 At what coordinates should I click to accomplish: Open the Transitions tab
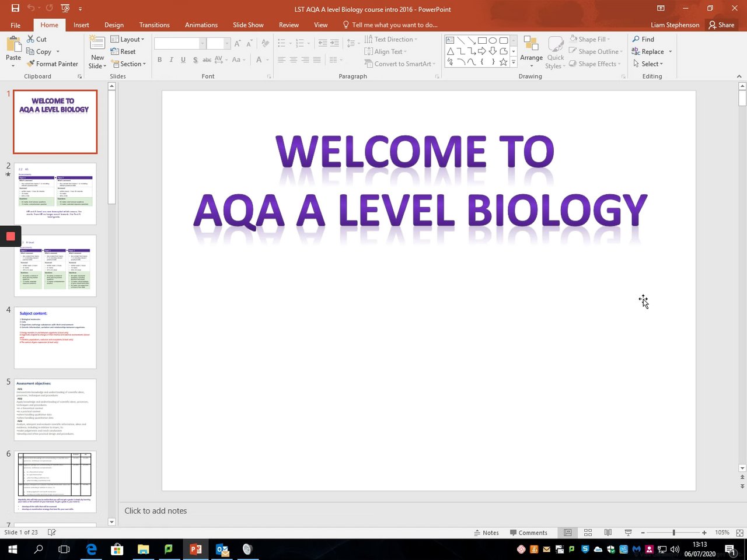(154, 25)
